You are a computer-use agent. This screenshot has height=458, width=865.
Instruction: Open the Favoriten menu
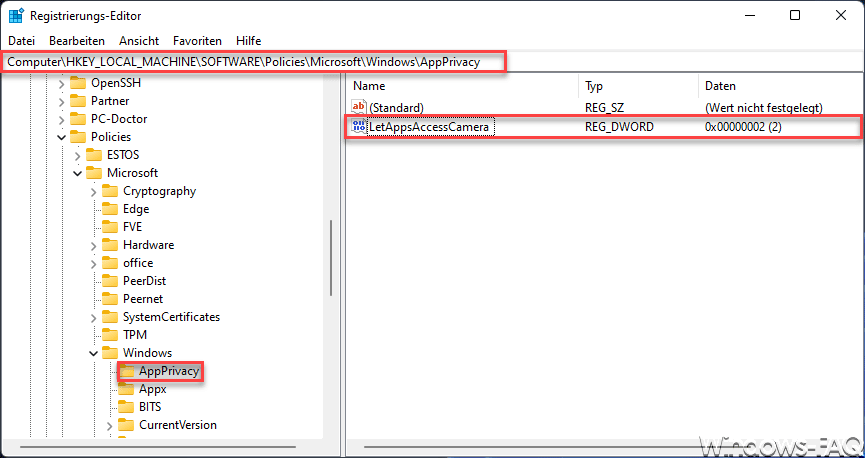pyautogui.click(x=197, y=41)
